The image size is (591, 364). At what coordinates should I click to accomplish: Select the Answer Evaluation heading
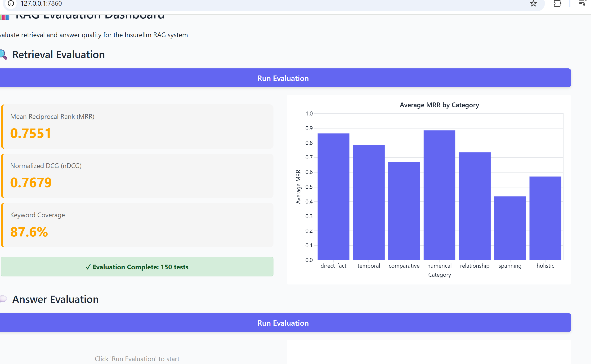[55, 299]
